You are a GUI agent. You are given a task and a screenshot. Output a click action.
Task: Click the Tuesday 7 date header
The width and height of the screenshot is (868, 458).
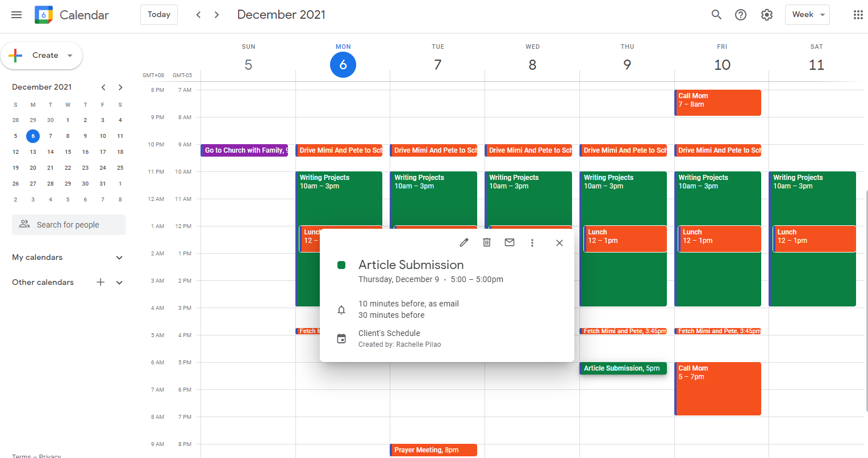click(437, 65)
